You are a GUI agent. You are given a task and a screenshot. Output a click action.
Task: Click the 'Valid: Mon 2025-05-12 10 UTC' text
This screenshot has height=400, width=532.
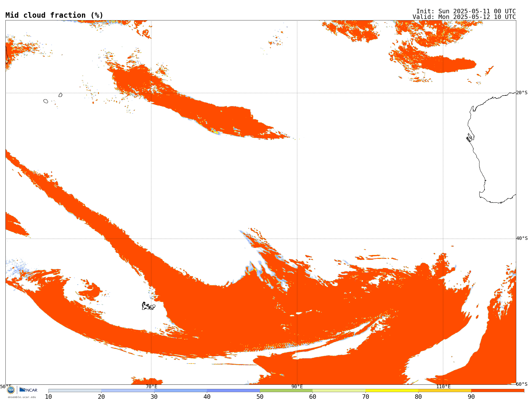(464, 17)
